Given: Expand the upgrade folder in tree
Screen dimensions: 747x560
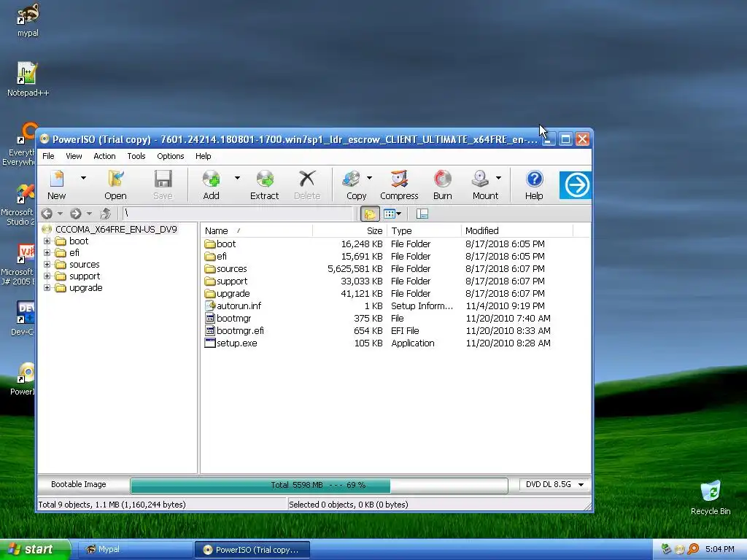Looking at the screenshot, I should point(47,287).
